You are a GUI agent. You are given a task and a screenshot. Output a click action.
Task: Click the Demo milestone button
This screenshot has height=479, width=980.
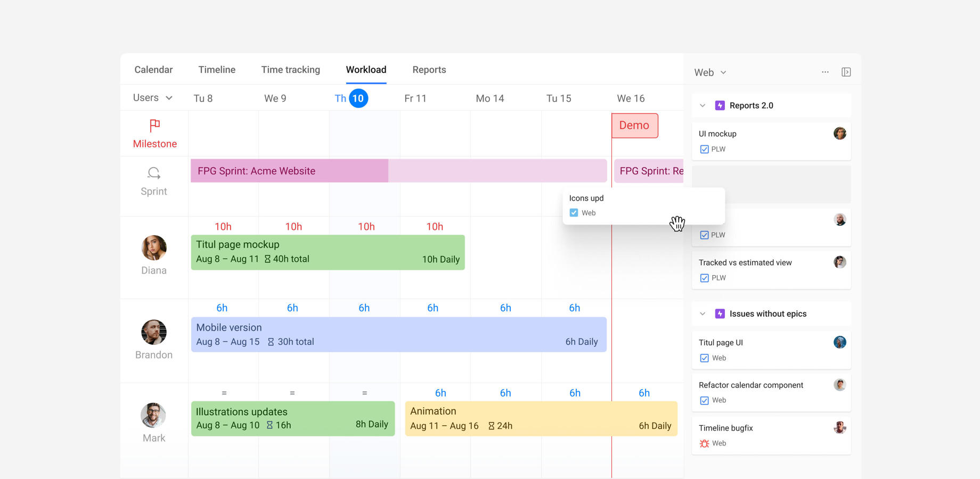tap(634, 125)
